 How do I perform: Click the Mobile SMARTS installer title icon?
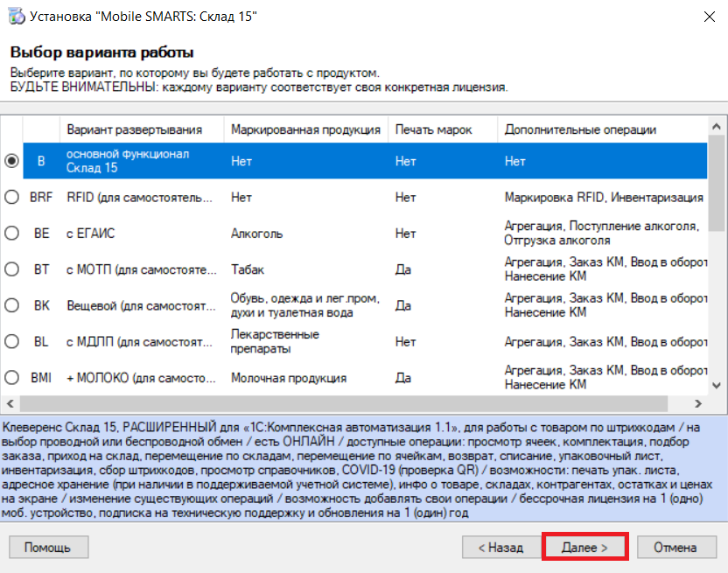coord(17,17)
